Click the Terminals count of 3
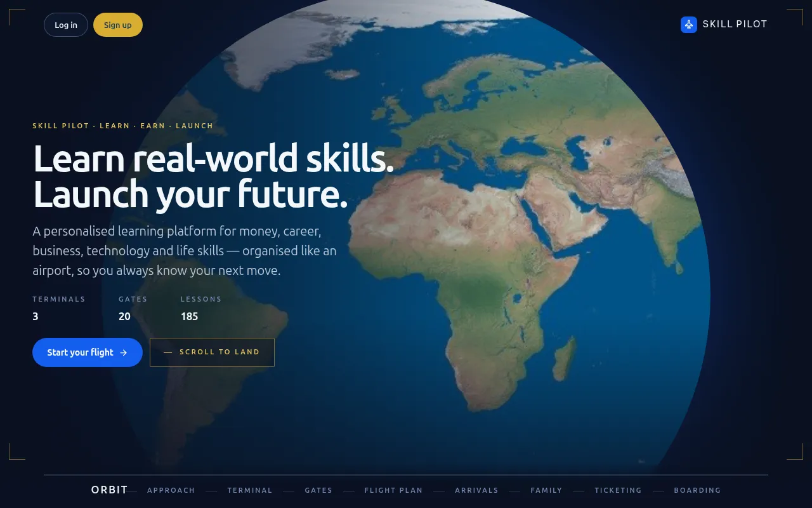Viewport: 812px width, 508px height. (36, 316)
